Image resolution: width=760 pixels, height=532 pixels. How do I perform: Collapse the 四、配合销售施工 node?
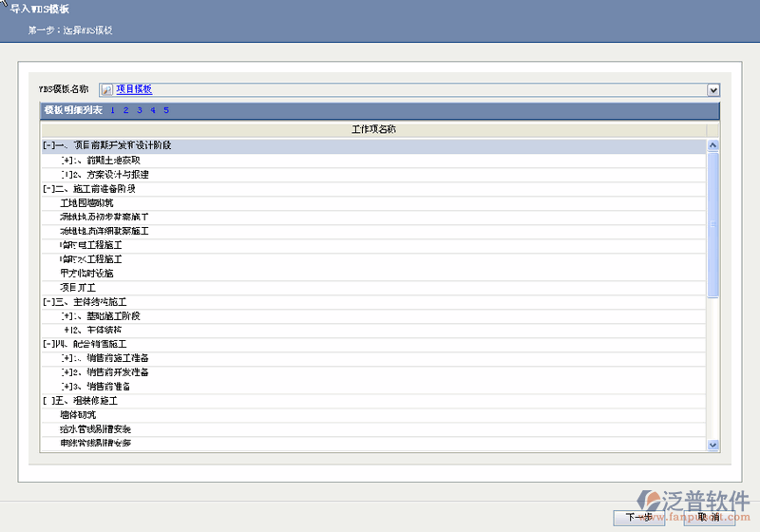click(x=47, y=344)
